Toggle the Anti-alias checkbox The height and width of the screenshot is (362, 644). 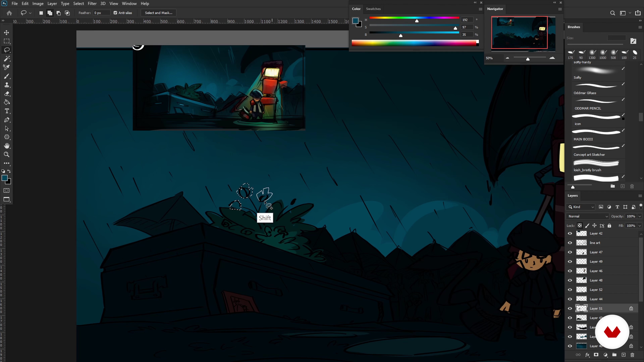(115, 13)
